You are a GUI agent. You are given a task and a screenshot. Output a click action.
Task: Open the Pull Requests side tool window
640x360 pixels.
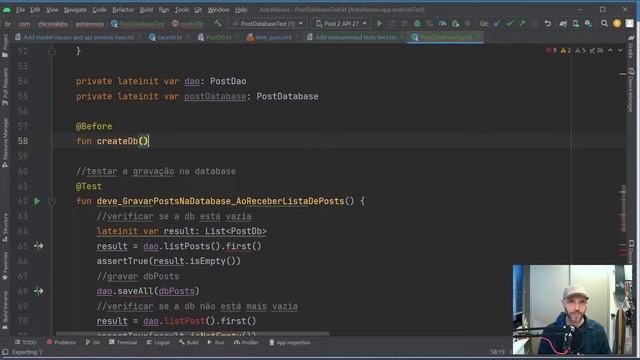5,87
